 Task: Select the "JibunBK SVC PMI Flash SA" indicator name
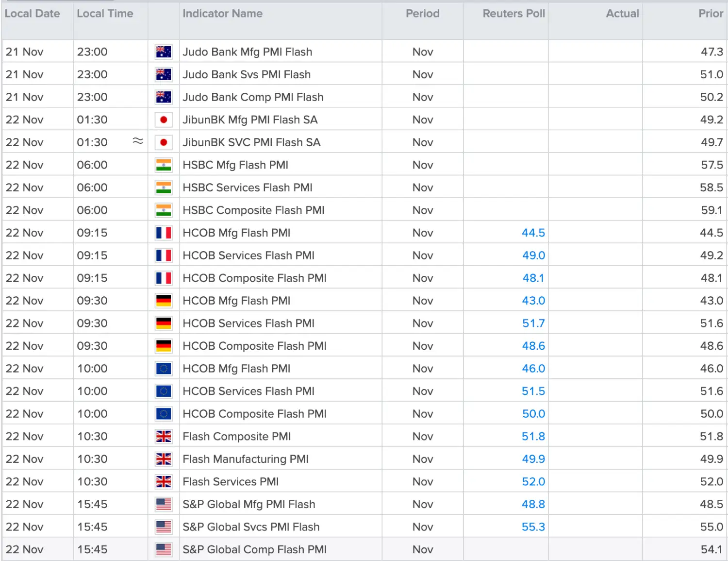(251, 142)
